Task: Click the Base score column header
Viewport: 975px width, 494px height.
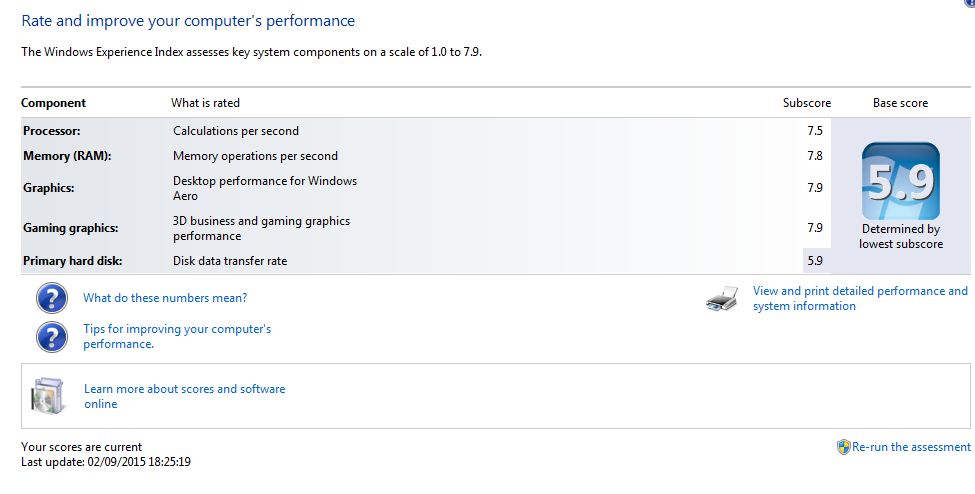Action: [900, 103]
